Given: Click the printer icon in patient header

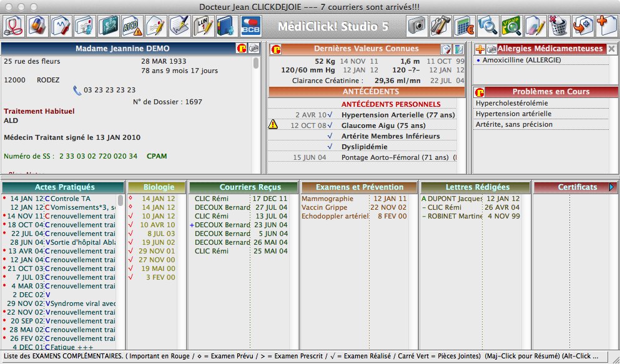Looking at the screenshot, I should [x=253, y=48].
